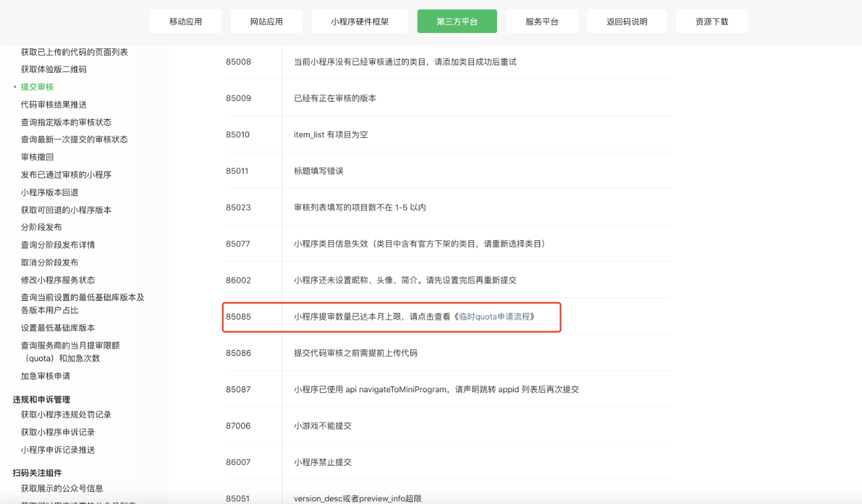Open 代码审核结果推送 in sidebar
This screenshot has height=504, width=862.
53,104
